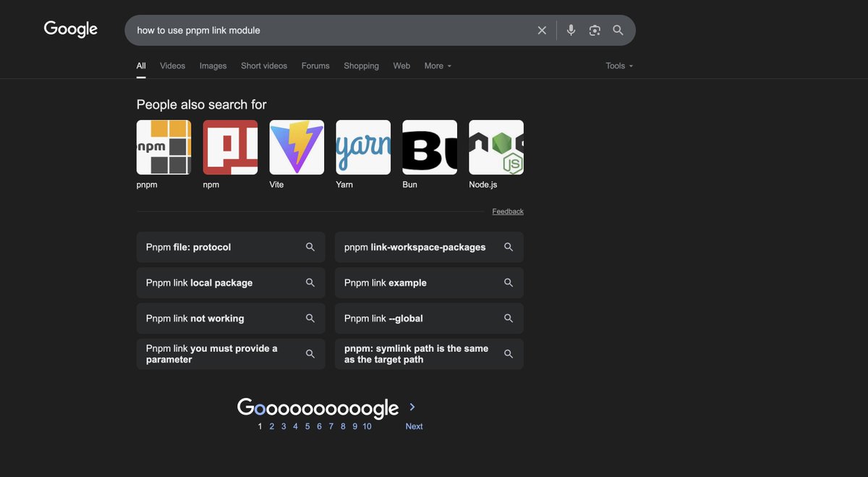Screen dimensions: 868x477
Task: Open the Vite logo thumbnail
Action: pos(297,148)
